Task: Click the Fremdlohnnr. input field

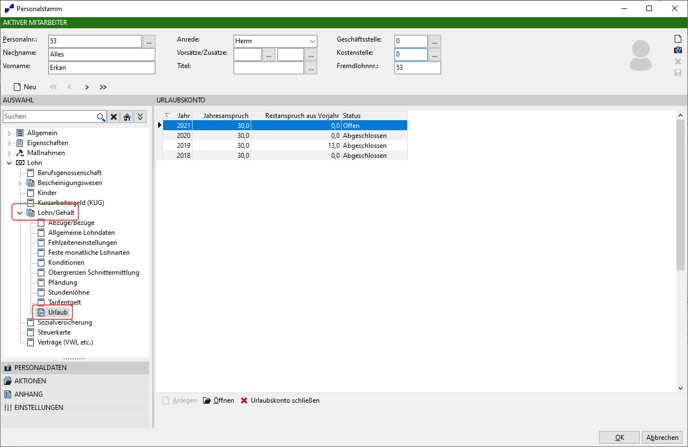Action: tap(417, 68)
